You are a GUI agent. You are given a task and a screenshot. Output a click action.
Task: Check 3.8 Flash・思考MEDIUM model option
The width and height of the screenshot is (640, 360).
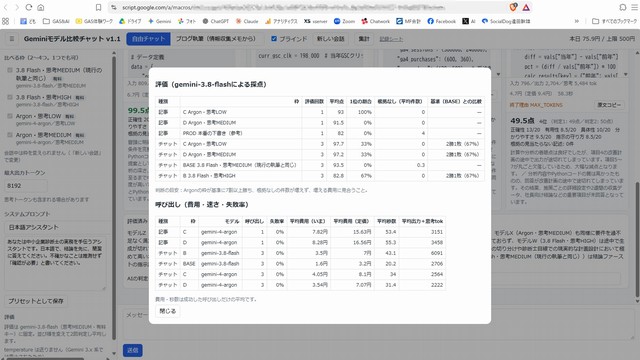point(10,70)
